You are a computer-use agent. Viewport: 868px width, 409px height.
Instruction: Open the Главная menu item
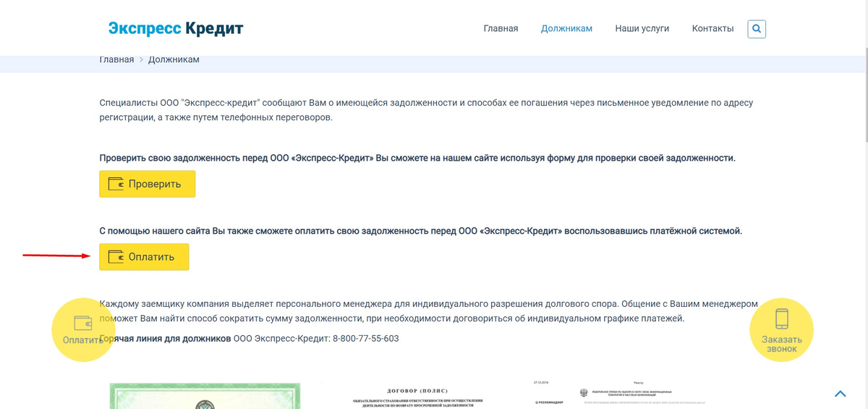(x=501, y=29)
